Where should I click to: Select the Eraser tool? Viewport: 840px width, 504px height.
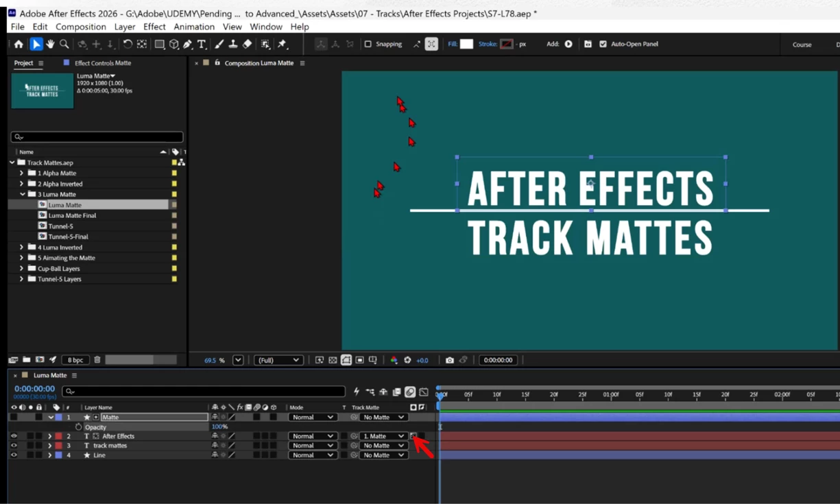tap(248, 44)
